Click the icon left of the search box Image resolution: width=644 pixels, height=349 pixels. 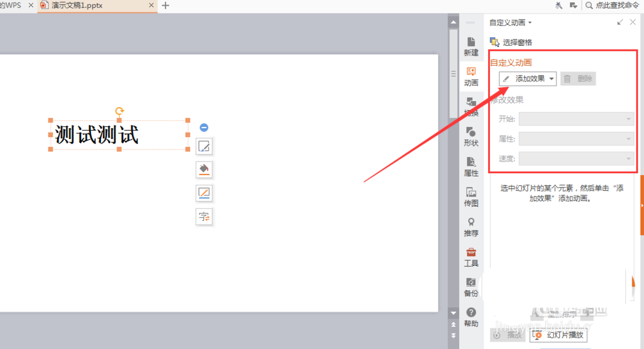pos(573,5)
